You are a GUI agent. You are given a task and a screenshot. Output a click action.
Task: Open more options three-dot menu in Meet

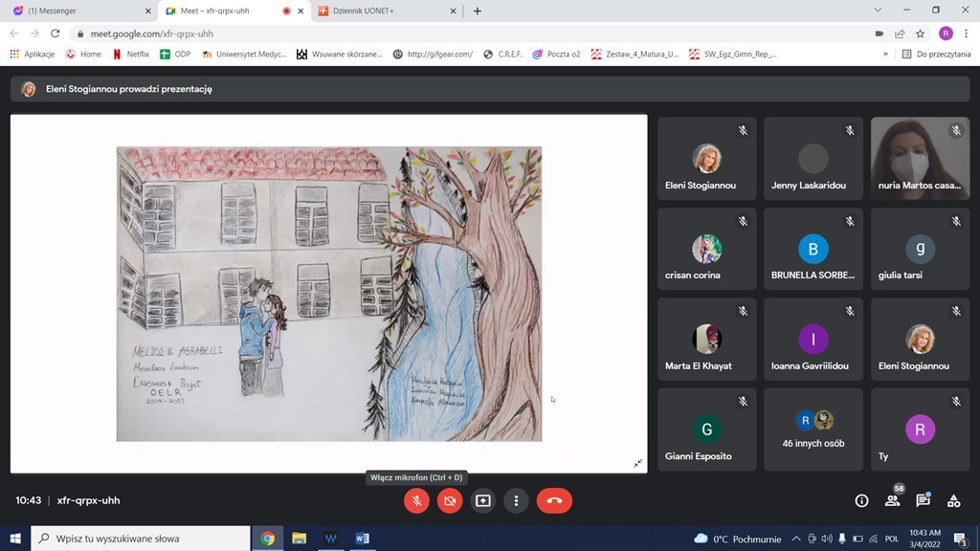pos(516,500)
